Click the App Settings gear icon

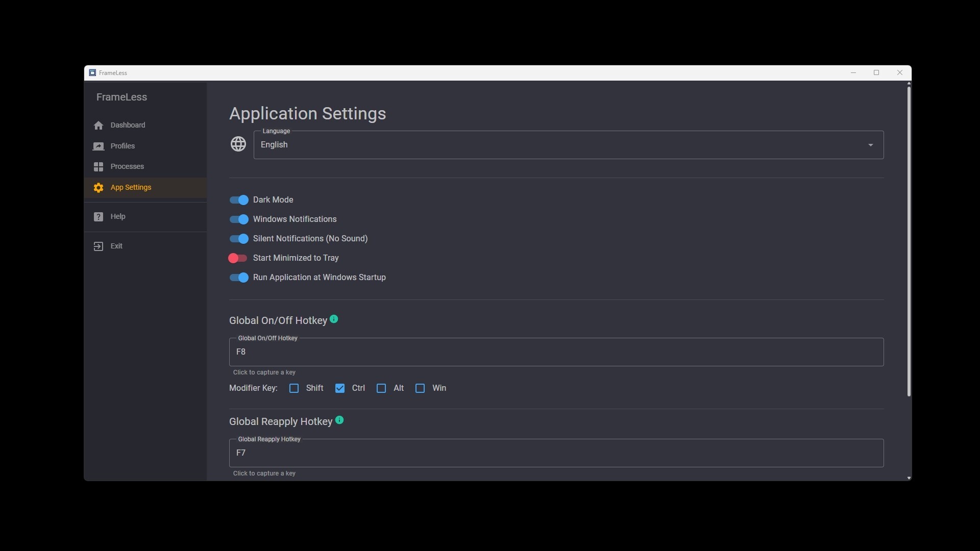98,188
